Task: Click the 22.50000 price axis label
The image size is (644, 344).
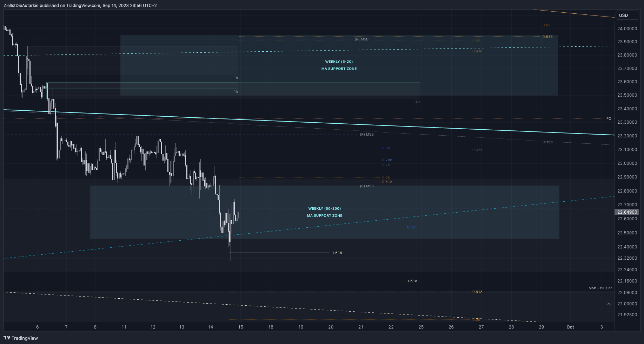Action: (627, 233)
